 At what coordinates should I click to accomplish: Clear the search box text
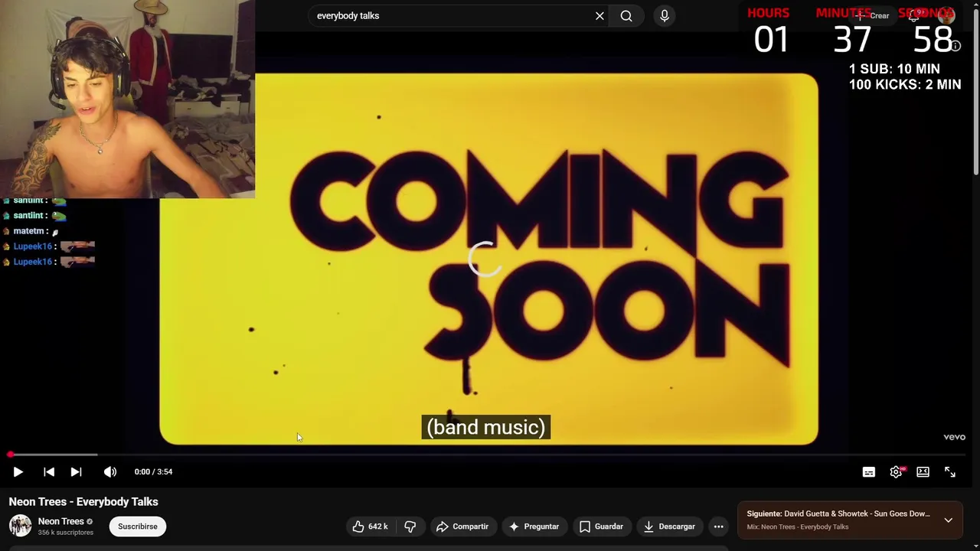coord(599,15)
